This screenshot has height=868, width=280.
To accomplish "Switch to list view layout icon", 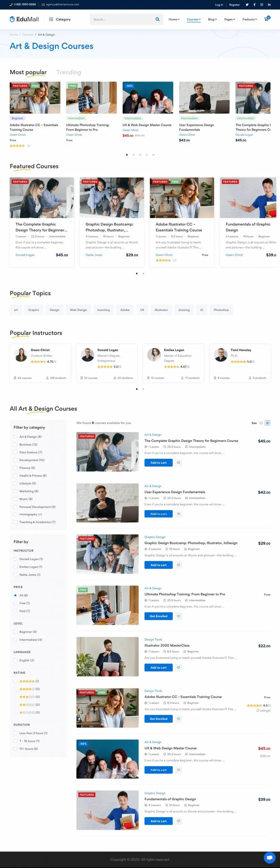I will (x=267, y=423).
